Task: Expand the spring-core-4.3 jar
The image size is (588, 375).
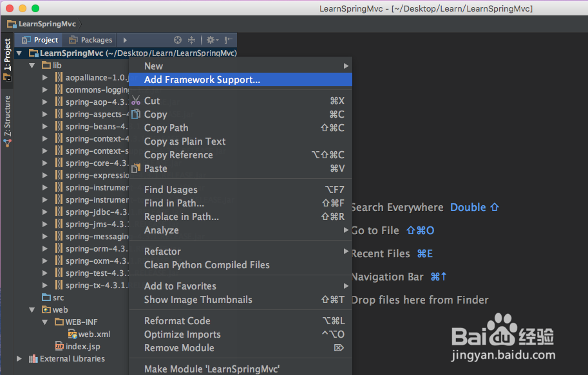Action: 45,163
